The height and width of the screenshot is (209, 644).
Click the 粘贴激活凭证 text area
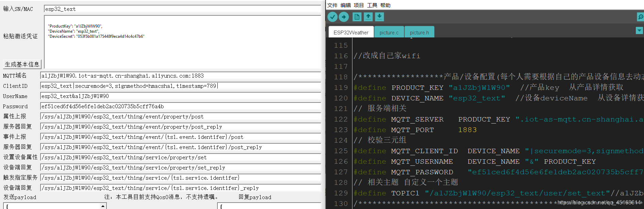pyautogui.click(x=182, y=42)
